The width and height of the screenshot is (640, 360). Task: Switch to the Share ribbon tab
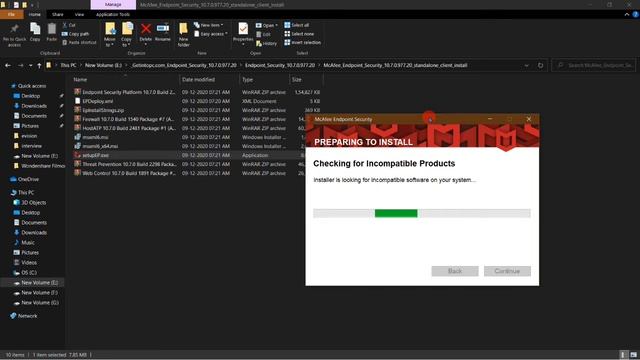click(x=58, y=15)
